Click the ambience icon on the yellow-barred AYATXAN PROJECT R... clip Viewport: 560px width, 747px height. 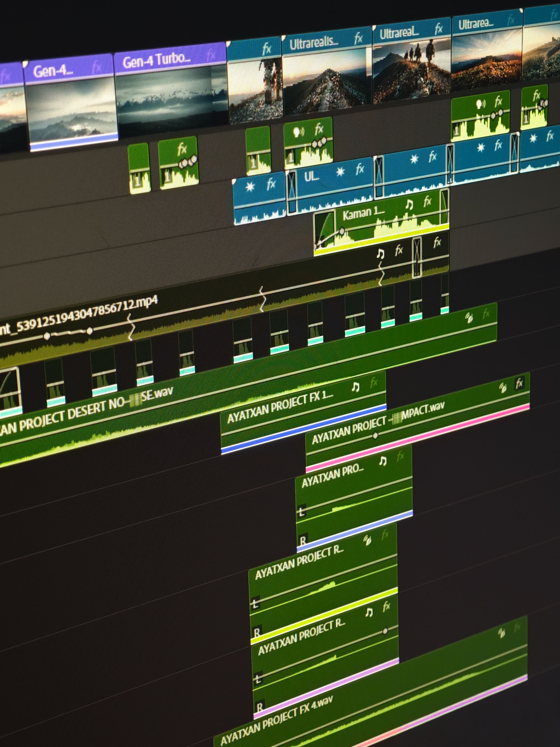click(x=367, y=540)
